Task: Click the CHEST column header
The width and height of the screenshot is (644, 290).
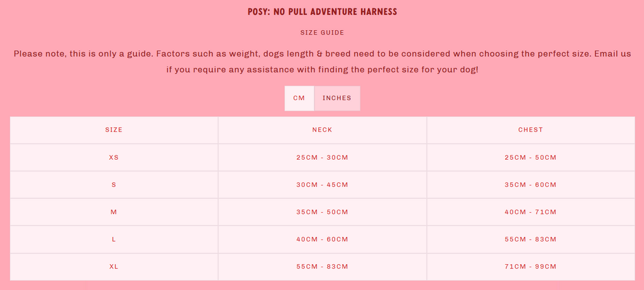Action: (531, 130)
